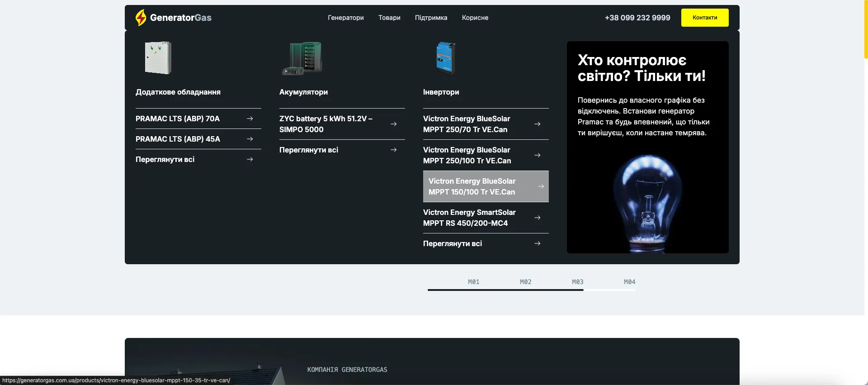Open Victron BlueSolar MPPT 250/100 Tr VE.Can
The image size is (868, 385).
pos(467,155)
